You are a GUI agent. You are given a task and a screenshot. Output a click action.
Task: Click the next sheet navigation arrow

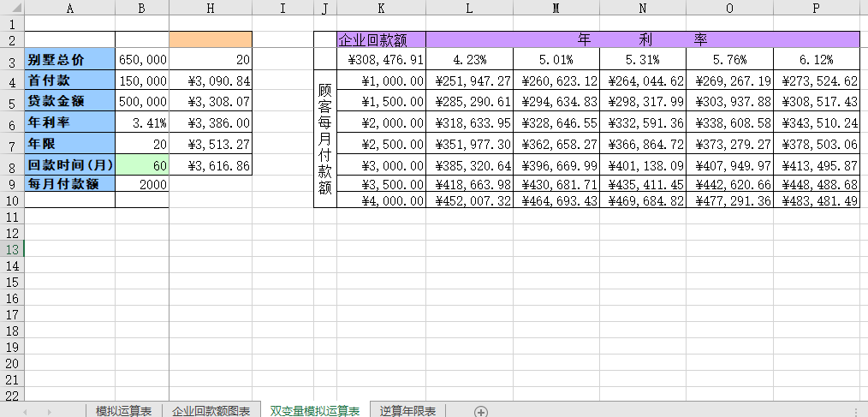[x=48, y=412]
